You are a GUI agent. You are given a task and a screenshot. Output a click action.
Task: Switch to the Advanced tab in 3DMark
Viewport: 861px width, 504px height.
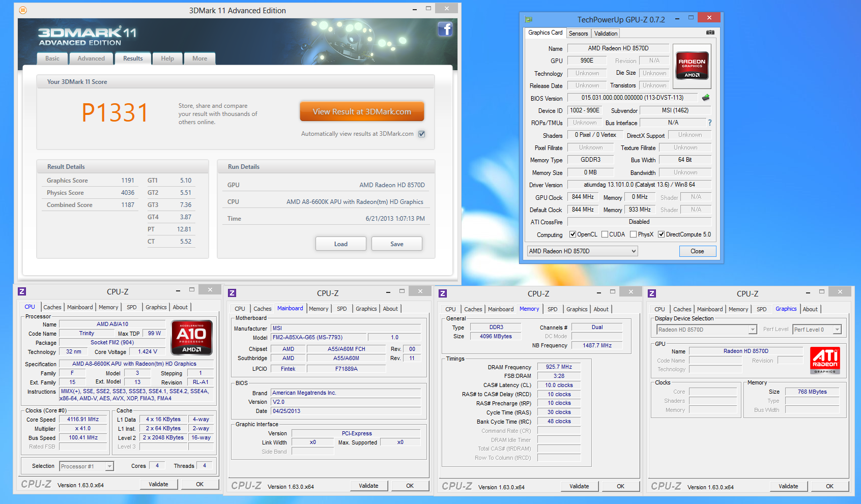click(x=91, y=58)
